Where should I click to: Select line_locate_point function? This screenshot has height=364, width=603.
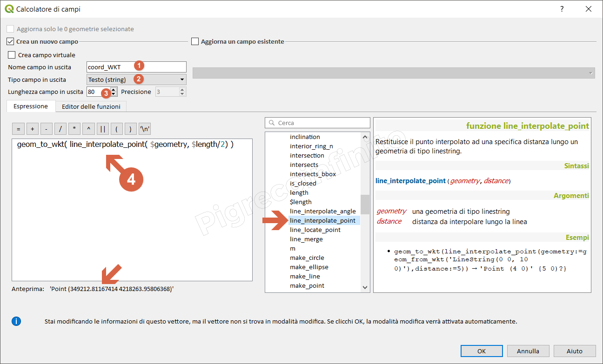[315, 230]
